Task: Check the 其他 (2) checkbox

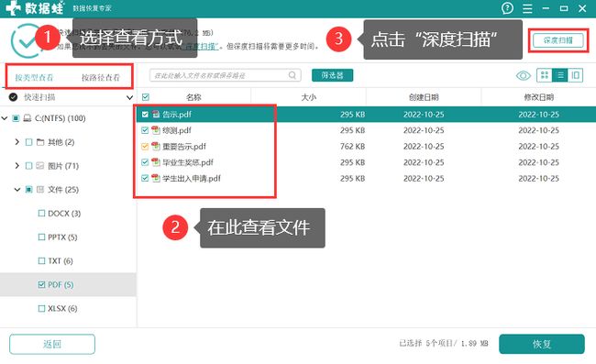Action: point(28,142)
